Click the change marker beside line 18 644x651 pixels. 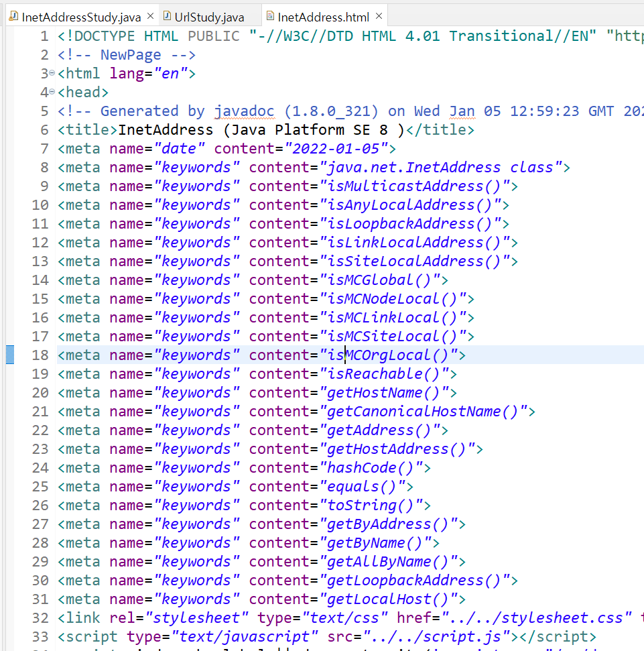click(10, 355)
